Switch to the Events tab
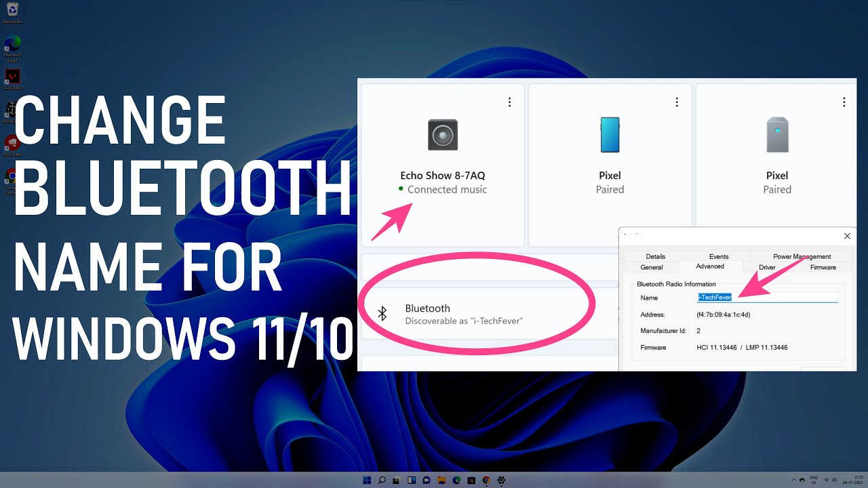This screenshot has height=488, width=868. click(x=719, y=256)
